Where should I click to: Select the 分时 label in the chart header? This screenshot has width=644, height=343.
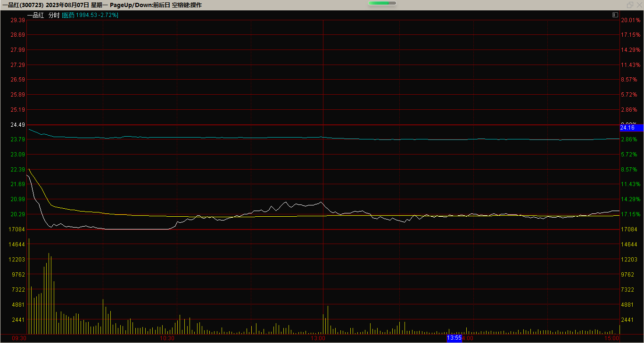[x=54, y=15]
